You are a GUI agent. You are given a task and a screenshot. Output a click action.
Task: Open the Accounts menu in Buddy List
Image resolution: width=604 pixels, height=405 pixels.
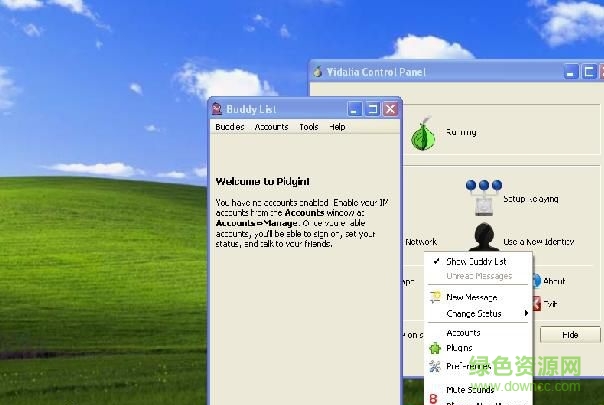[x=271, y=127]
